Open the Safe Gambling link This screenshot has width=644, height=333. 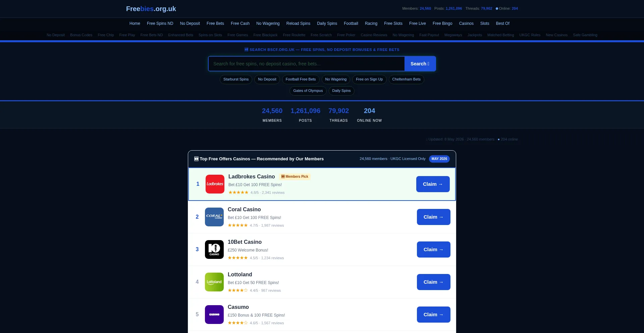585,35
